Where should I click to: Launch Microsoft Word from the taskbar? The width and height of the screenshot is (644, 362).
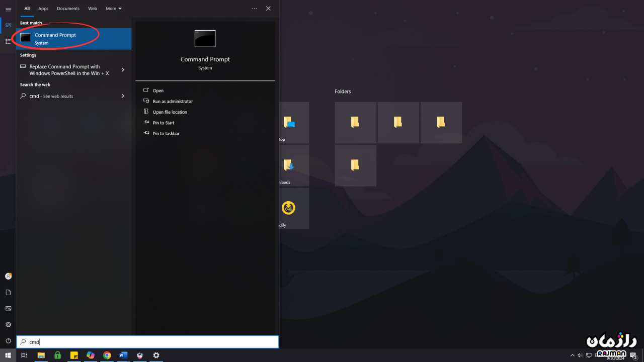(123, 355)
